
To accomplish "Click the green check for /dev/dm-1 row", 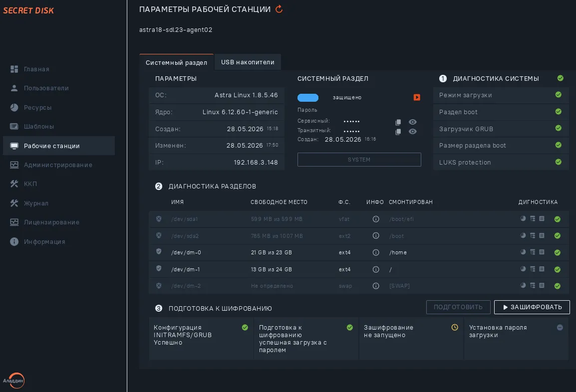I will [x=557, y=269].
